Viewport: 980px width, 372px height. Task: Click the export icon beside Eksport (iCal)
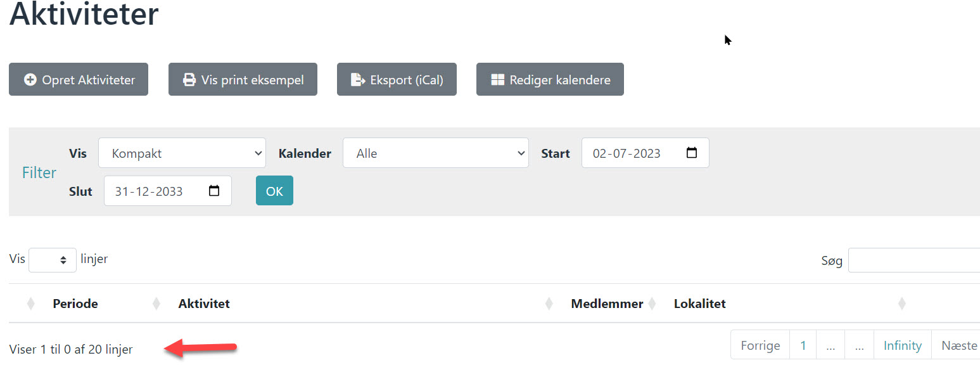click(358, 80)
